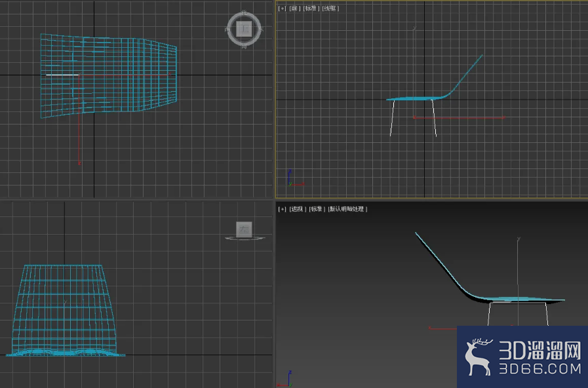Open the 默认明暗处理 shading menu
The height and width of the screenshot is (388, 588).
click(x=347, y=209)
